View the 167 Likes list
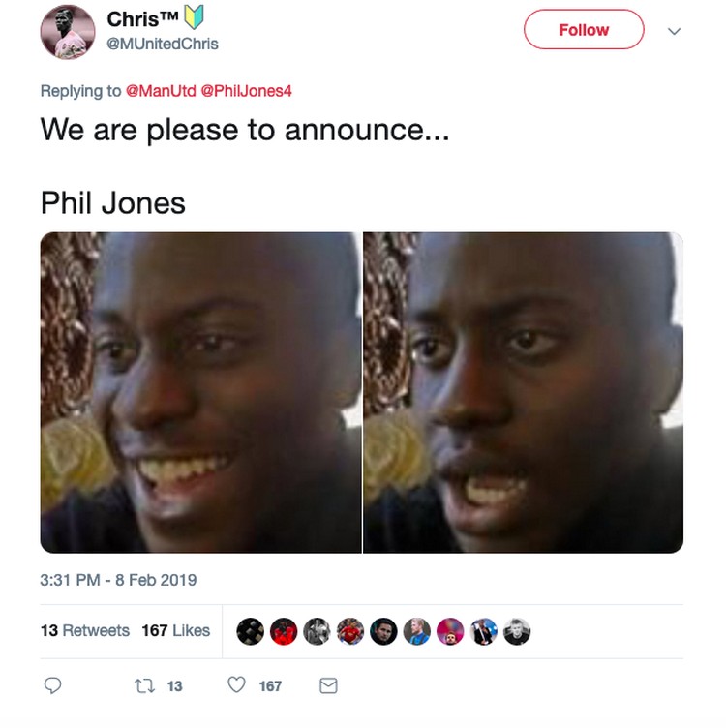 click(x=176, y=630)
